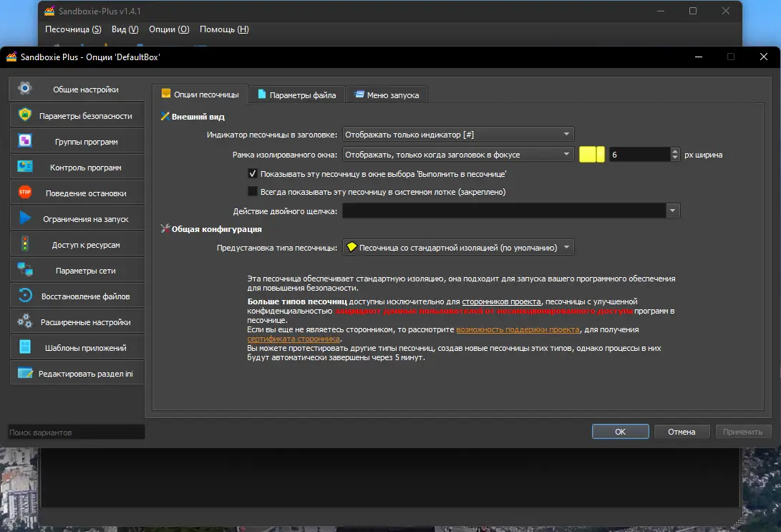Decrease border width with the down arrow
781x532 pixels.
(x=675, y=158)
